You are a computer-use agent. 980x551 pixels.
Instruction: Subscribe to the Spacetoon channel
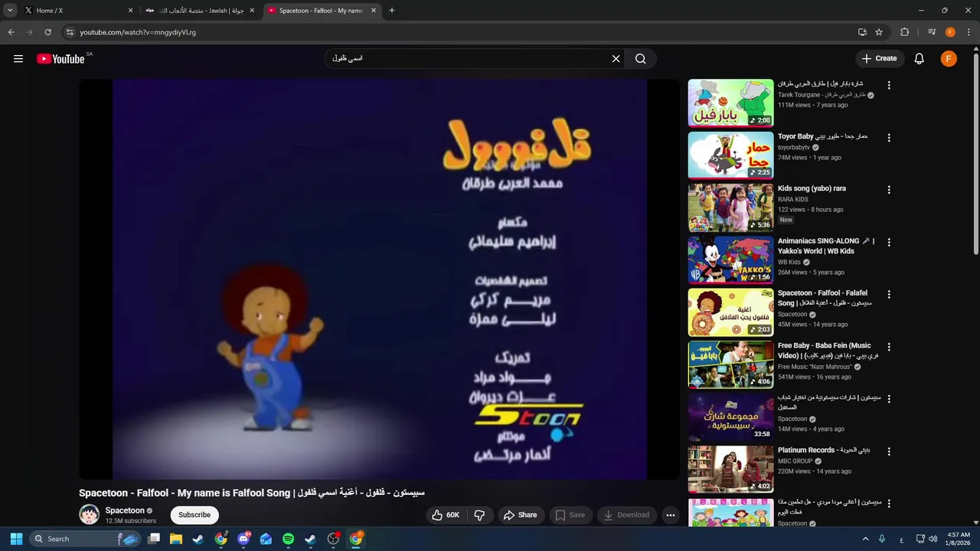[194, 515]
